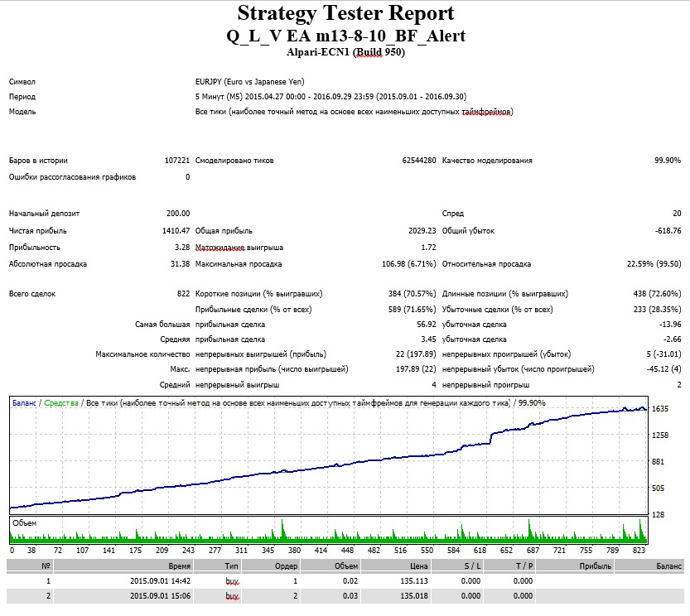
Task: Click average profit trade value 3.45
Action: click(x=428, y=339)
